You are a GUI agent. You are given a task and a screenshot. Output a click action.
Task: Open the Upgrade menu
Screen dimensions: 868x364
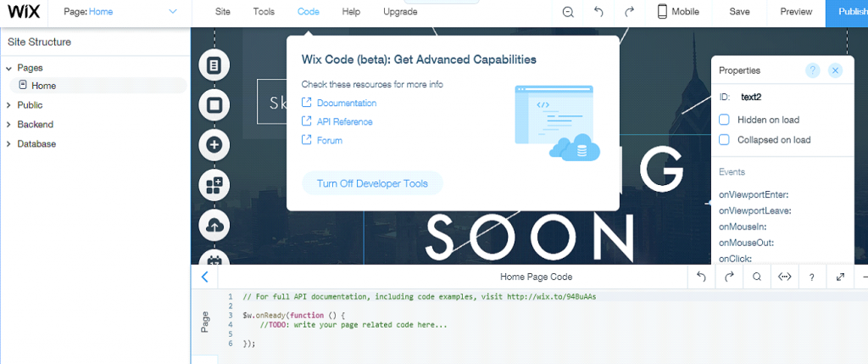(x=400, y=12)
